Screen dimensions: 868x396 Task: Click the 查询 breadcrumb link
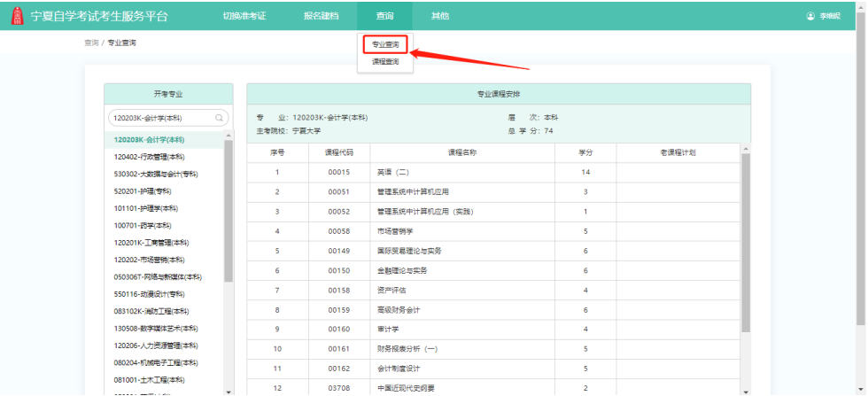click(x=91, y=43)
